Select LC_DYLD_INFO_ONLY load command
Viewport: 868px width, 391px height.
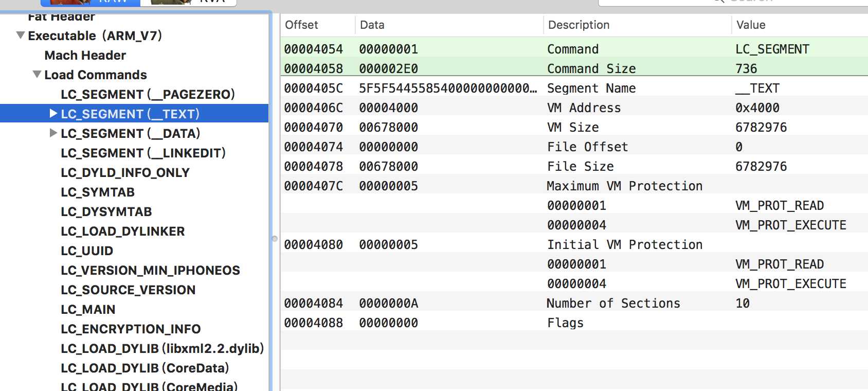[x=125, y=172]
